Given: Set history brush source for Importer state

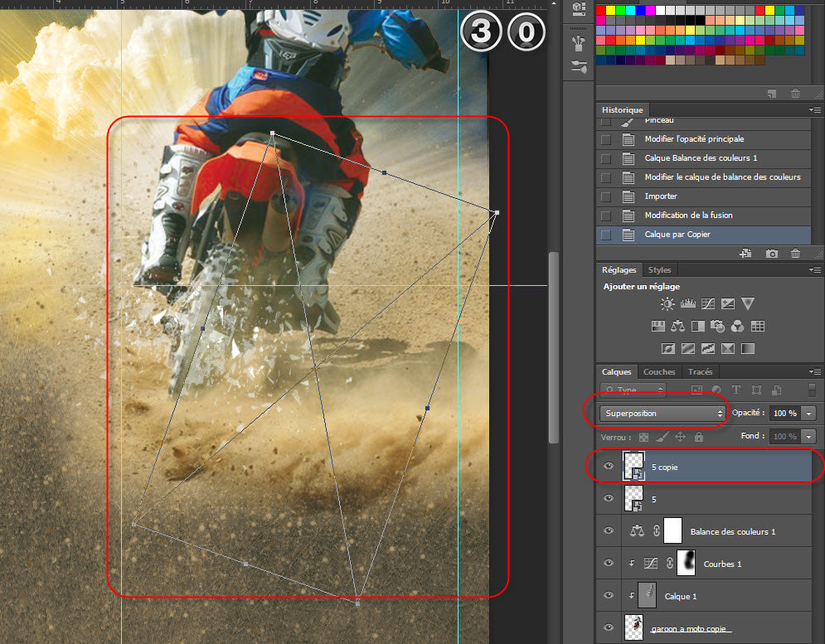Looking at the screenshot, I should click(605, 196).
